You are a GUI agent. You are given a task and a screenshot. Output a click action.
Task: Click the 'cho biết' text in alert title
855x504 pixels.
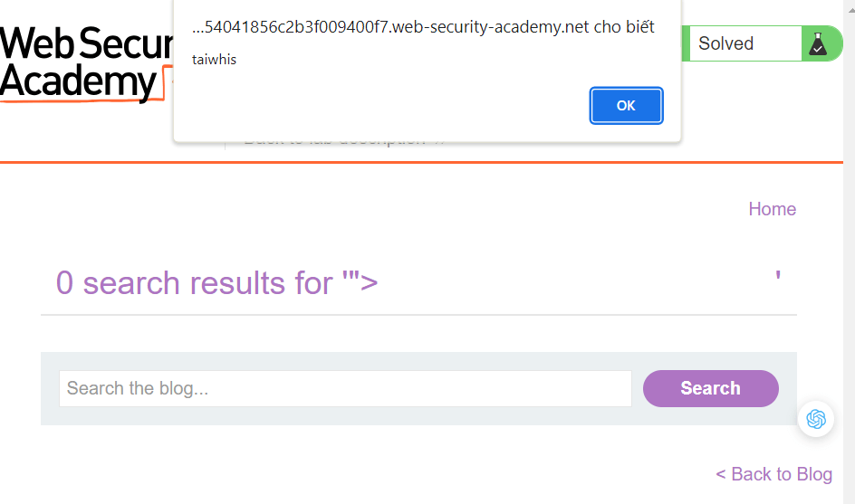[624, 27]
